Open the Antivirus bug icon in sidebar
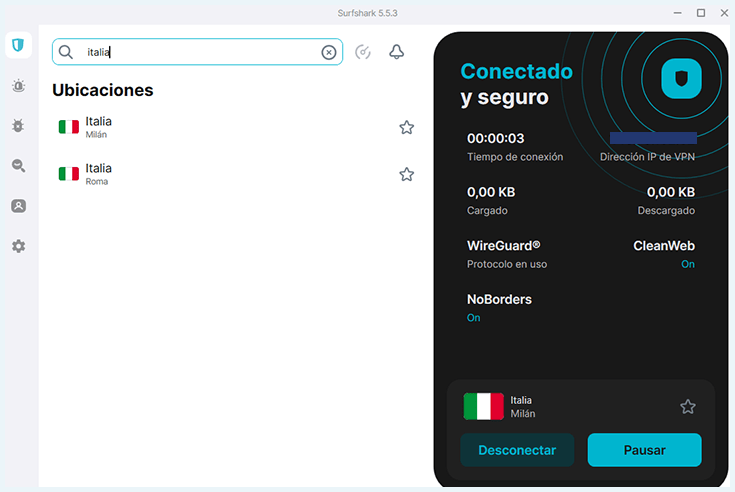The width and height of the screenshot is (735, 492). (x=18, y=126)
